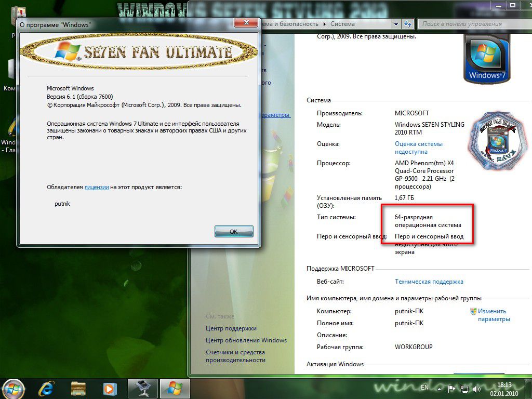Image resolution: width=532 pixels, height=399 pixels.
Task: Open Action Center flag icon
Action: [451, 389]
